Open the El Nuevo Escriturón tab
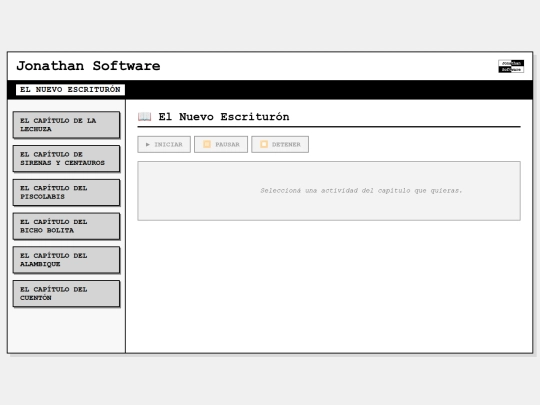The width and height of the screenshot is (540, 405). (x=70, y=90)
